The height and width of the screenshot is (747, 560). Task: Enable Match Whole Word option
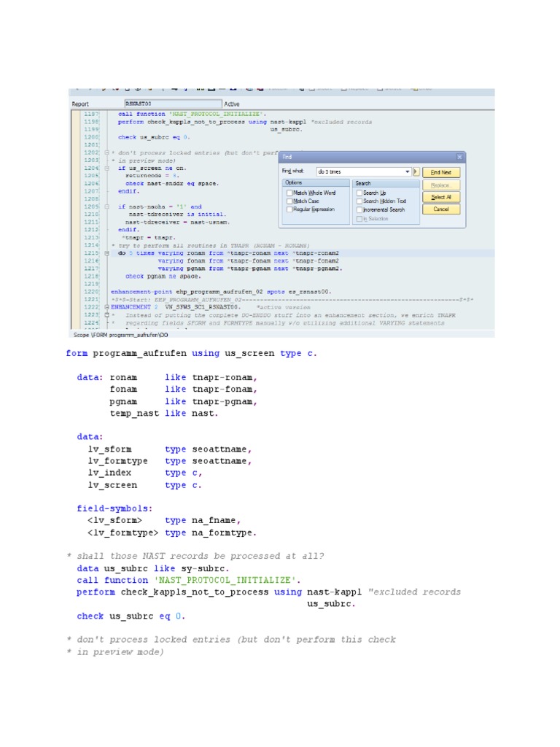pos(289,193)
